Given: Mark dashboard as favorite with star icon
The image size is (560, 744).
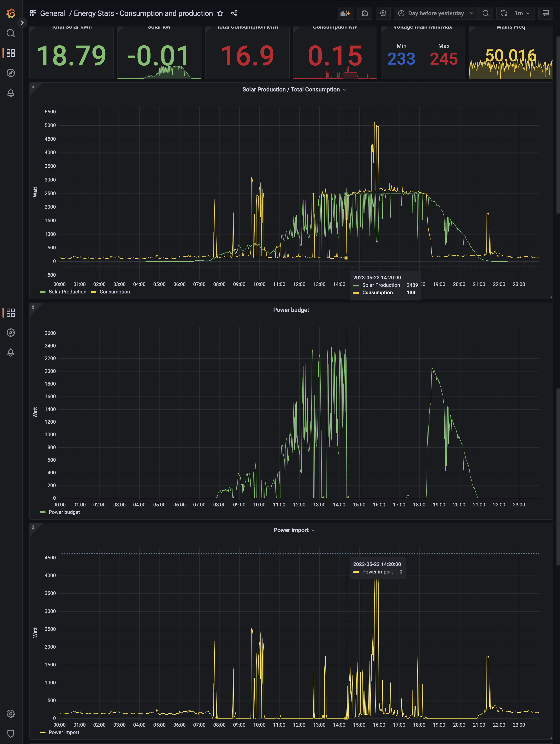Looking at the screenshot, I should point(220,13).
